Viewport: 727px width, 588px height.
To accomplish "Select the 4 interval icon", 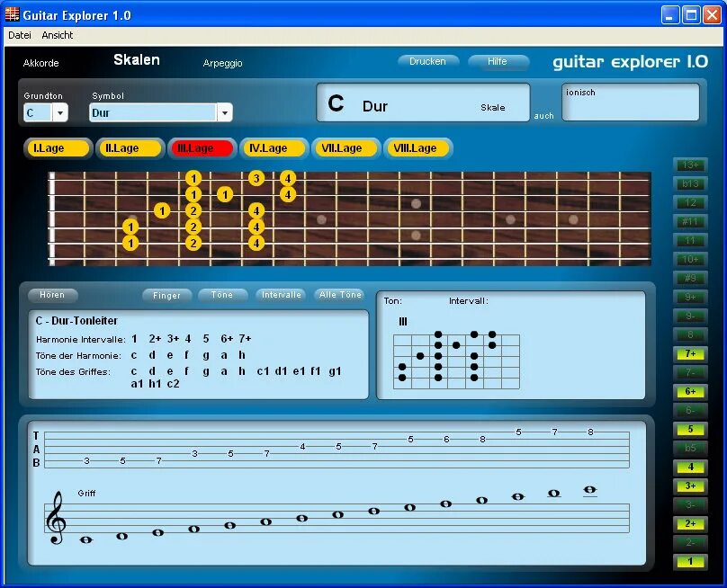I will 689,467.
